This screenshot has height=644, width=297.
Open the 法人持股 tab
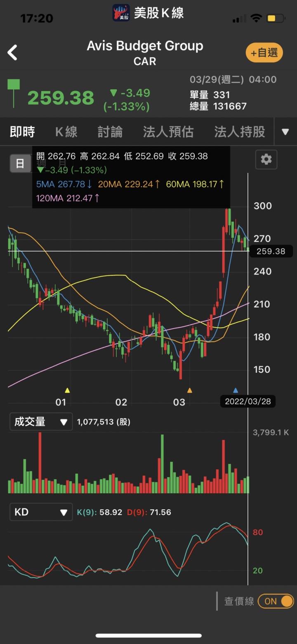point(240,132)
